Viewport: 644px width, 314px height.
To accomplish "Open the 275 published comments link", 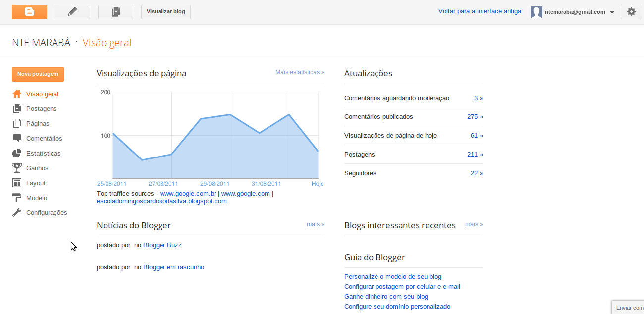I will coord(475,116).
